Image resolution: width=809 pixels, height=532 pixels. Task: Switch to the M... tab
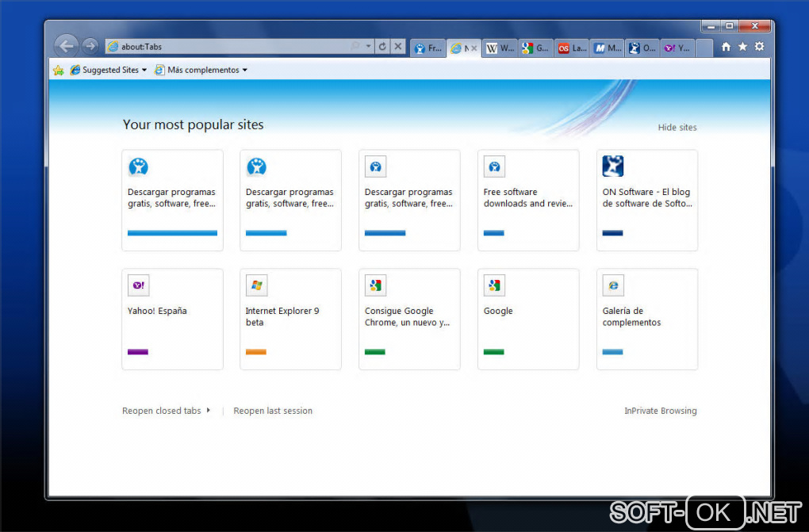point(608,48)
